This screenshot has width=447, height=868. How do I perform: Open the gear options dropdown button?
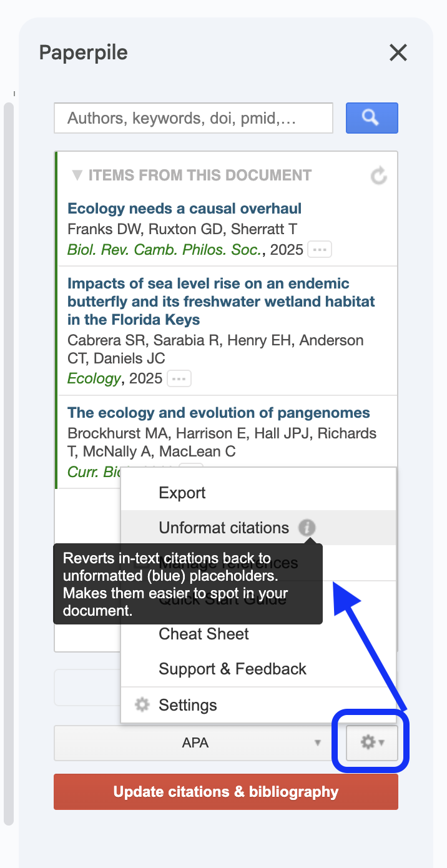pos(371,742)
